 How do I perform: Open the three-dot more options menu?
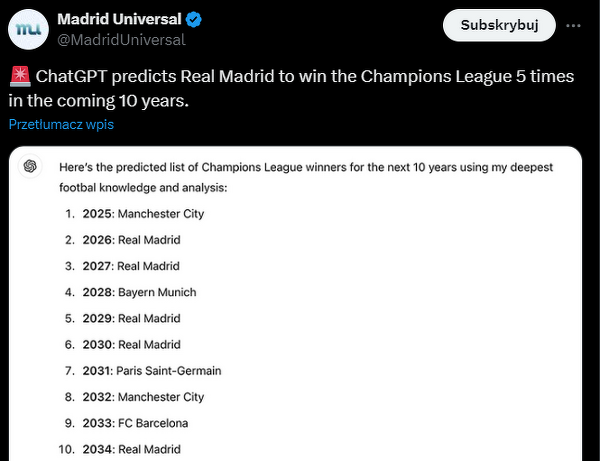573,26
